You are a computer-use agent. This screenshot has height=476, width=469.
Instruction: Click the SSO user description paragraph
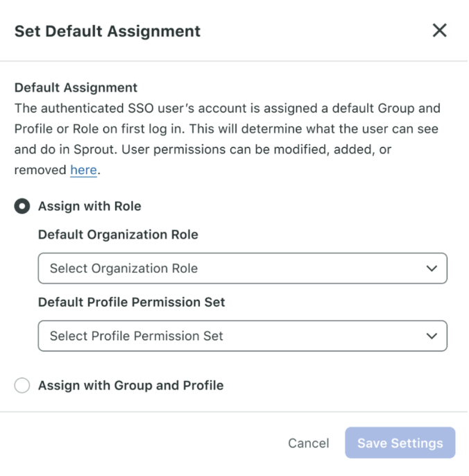click(x=228, y=139)
